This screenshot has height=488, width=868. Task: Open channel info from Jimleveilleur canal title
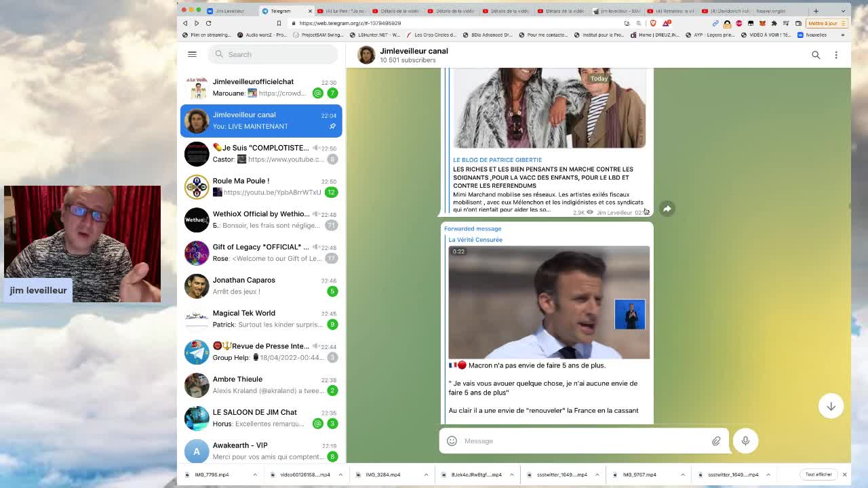pos(414,51)
